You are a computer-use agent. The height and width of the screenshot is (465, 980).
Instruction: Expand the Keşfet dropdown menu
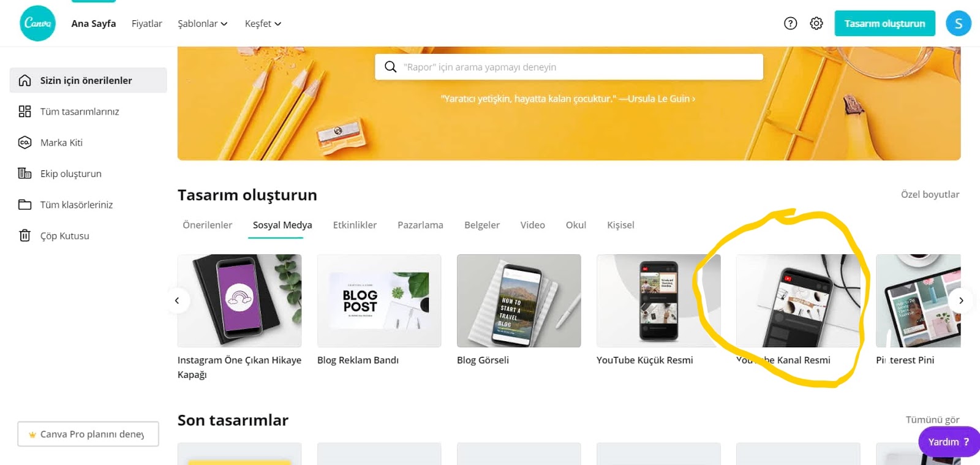coord(263,23)
